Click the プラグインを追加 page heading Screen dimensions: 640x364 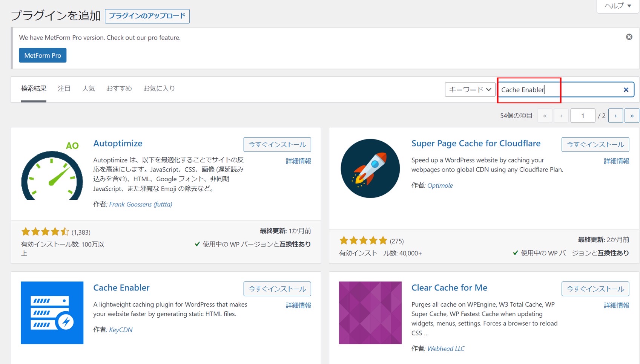(x=55, y=16)
